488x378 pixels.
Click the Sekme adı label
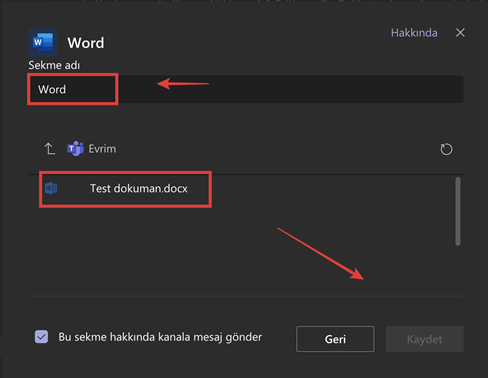[54, 65]
